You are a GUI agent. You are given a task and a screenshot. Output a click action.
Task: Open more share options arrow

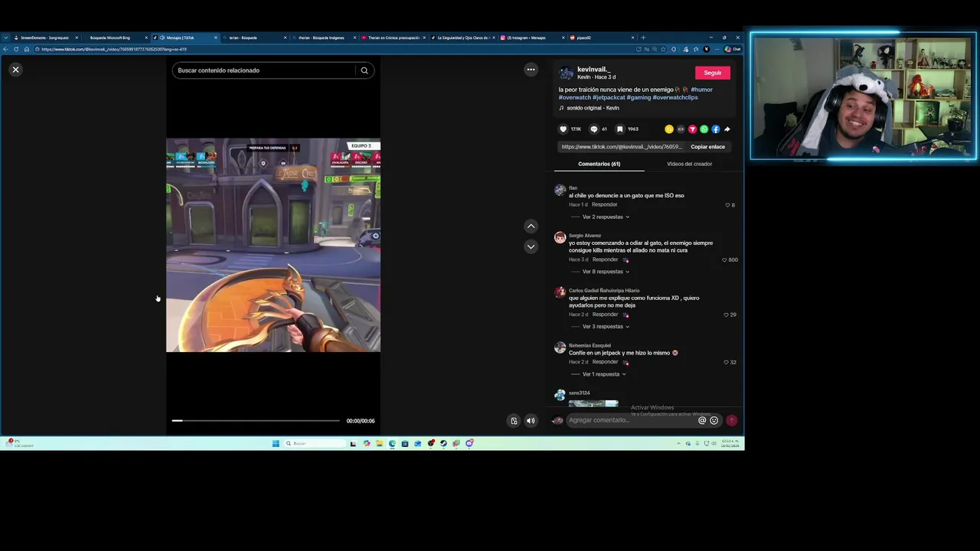(x=727, y=129)
